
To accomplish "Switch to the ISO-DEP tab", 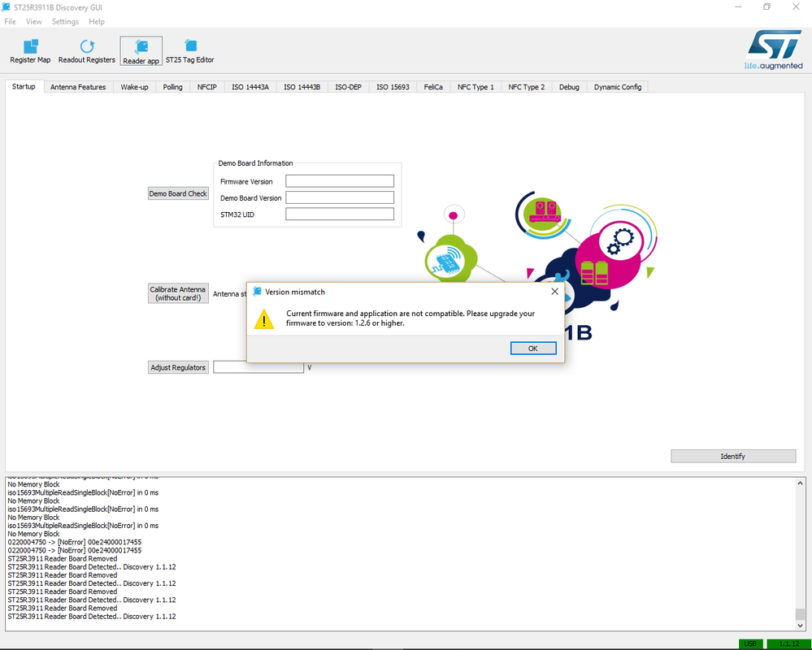I will (x=348, y=87).
